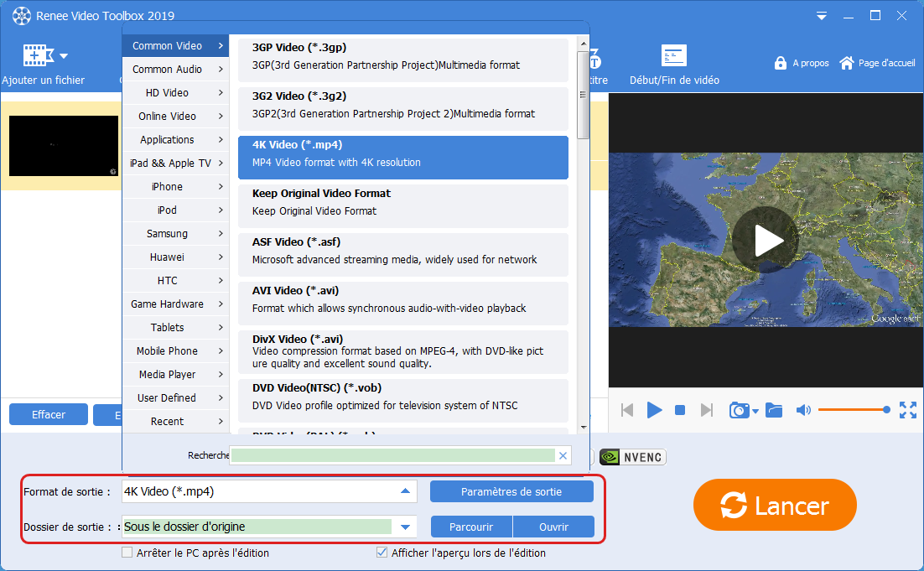Screen dimensions: 924x571
Task: Start conversion with the Lancer button
Action: tap(775, 506)
